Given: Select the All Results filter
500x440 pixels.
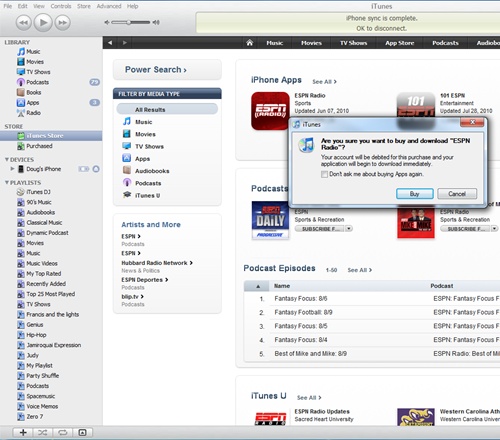Looking at the screenshot, I should [167, 109].
